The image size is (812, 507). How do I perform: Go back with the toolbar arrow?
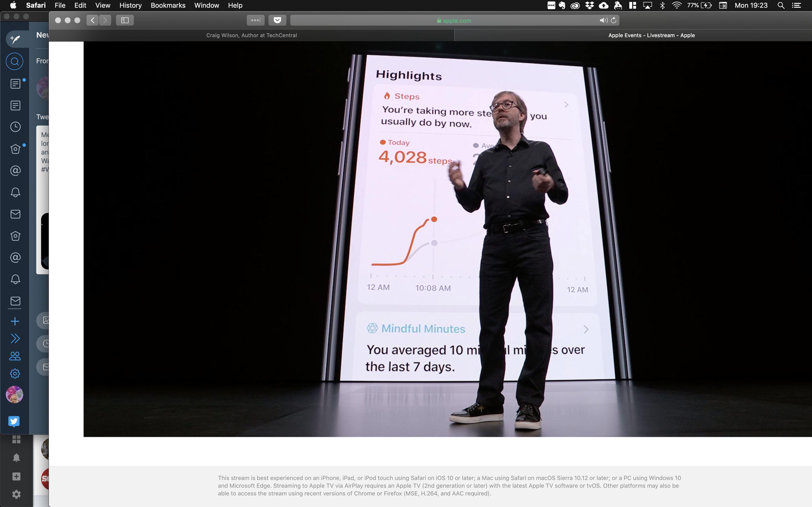coord(92,21)
